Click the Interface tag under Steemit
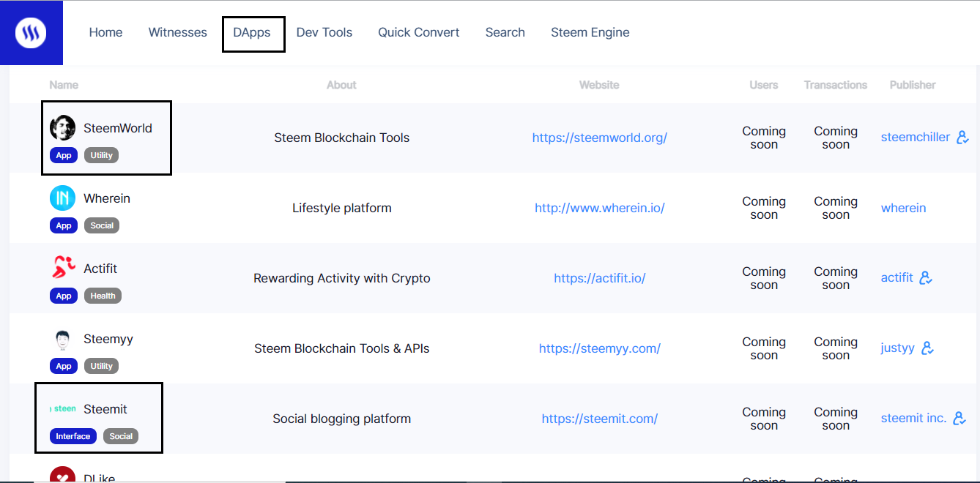This screenshot has height=483, width=980. click(73, 436)
